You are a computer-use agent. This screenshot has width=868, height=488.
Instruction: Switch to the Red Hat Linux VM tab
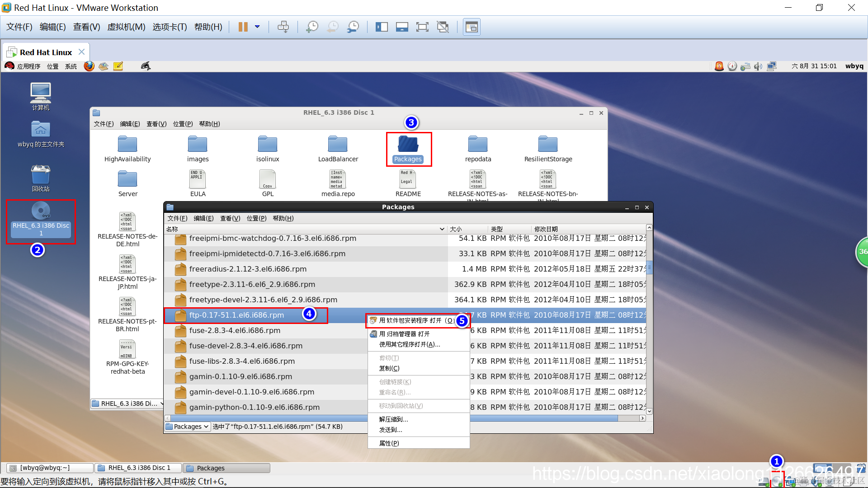click(45, 52)
